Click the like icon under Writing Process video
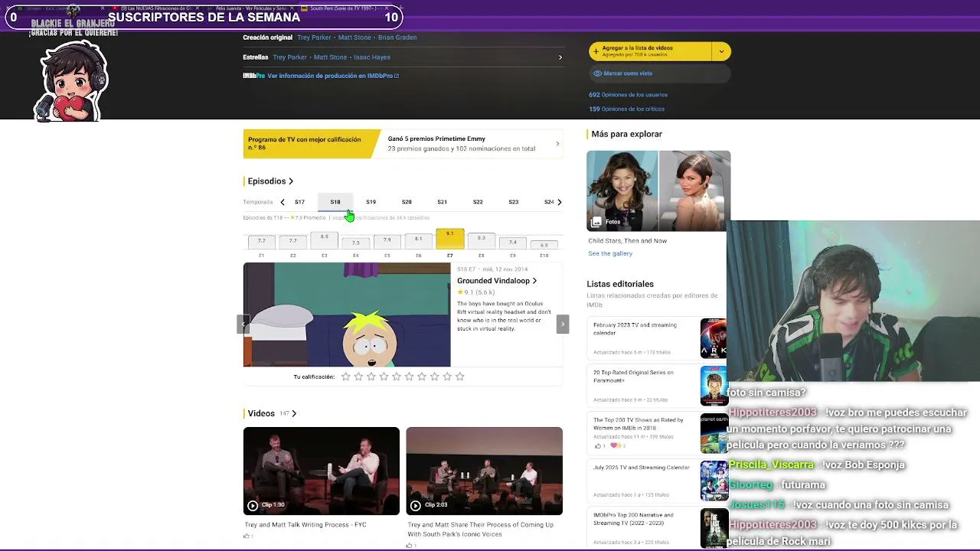The image size is (980, 551). tap(247, 536)
